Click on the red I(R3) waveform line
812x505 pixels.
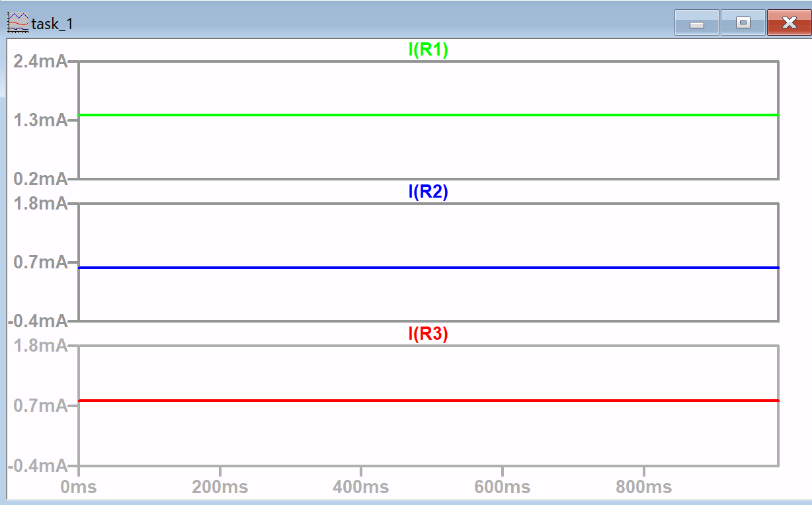(x=428, y=401)
